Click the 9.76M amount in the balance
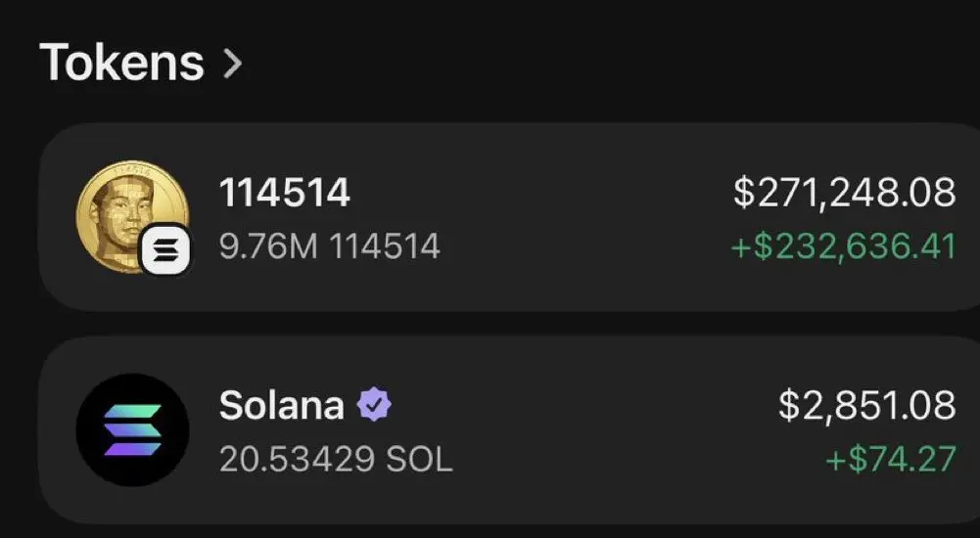The width and height of the screenshot is (980, 538). [x=268, y=247]
